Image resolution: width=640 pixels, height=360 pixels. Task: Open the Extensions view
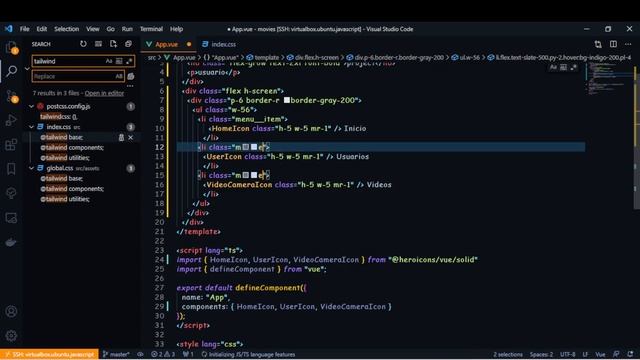tap(11, 144)
